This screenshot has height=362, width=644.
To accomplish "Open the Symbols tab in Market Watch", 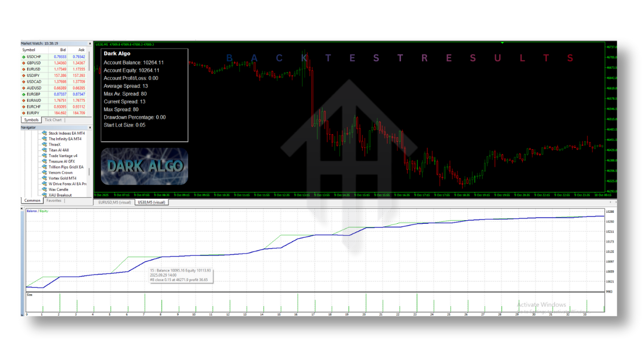I will coord(31,120).
